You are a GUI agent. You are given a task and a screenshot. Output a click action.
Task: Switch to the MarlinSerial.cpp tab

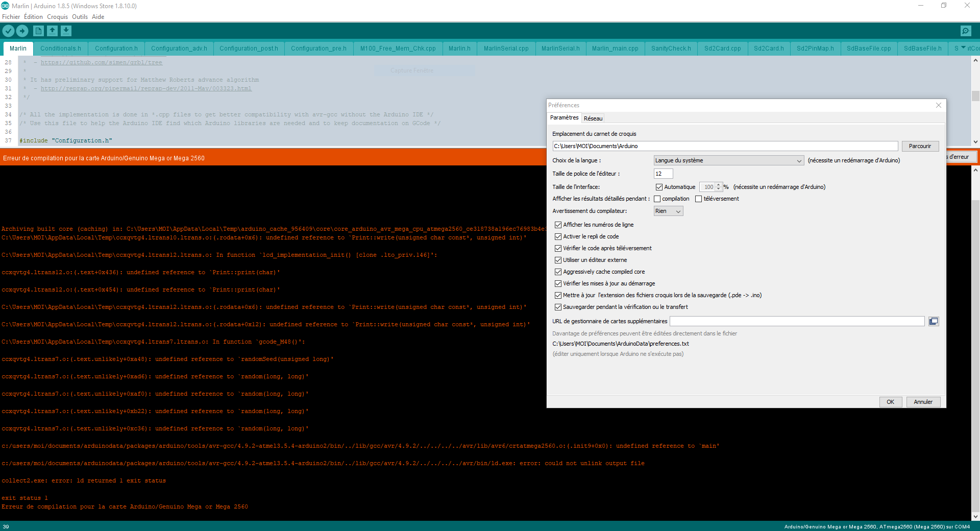(506, 49)
